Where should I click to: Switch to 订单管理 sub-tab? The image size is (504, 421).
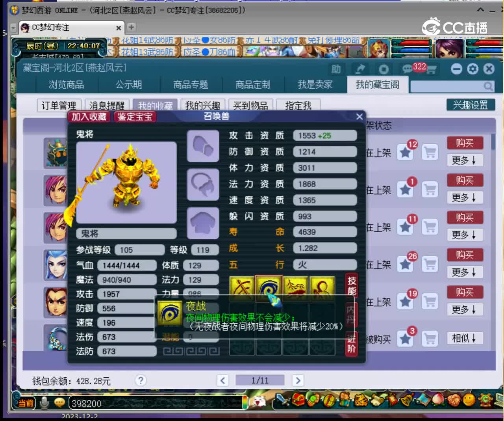[59, 105]
